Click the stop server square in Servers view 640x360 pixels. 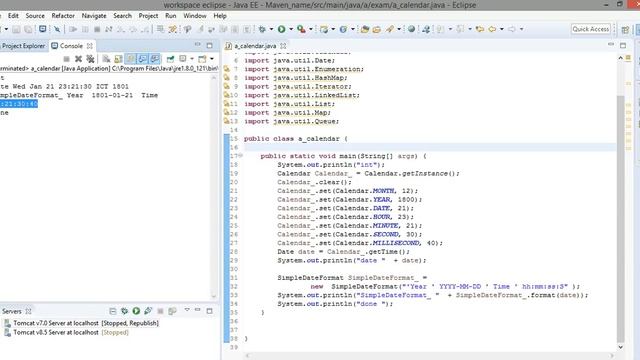click(x=160, y=311)
